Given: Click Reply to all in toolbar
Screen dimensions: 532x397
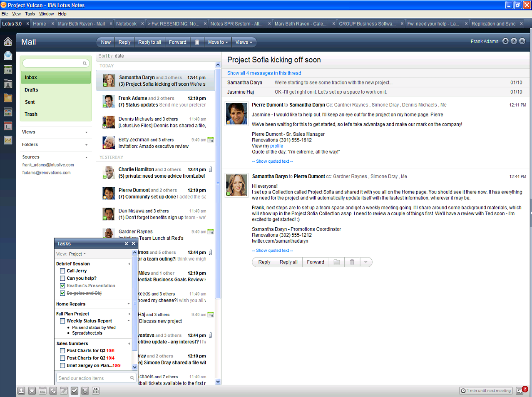Looking at the screenshot, I should point(149,42).
